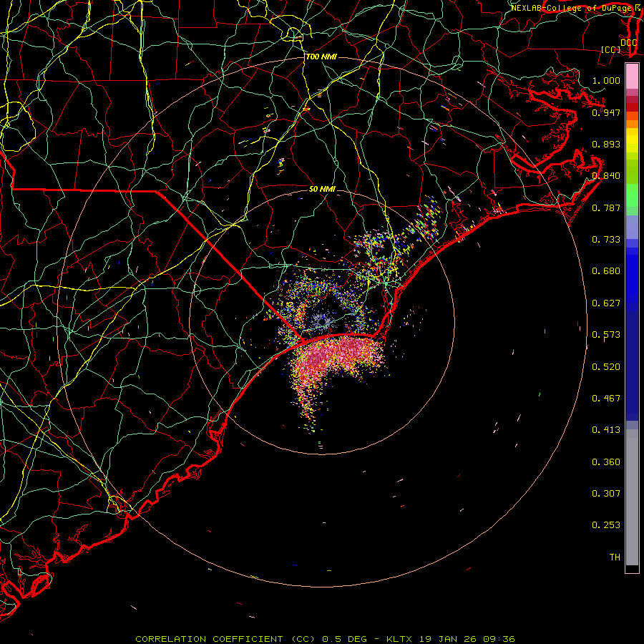Click the 0.840 legend label

click(x=606, y=176)
